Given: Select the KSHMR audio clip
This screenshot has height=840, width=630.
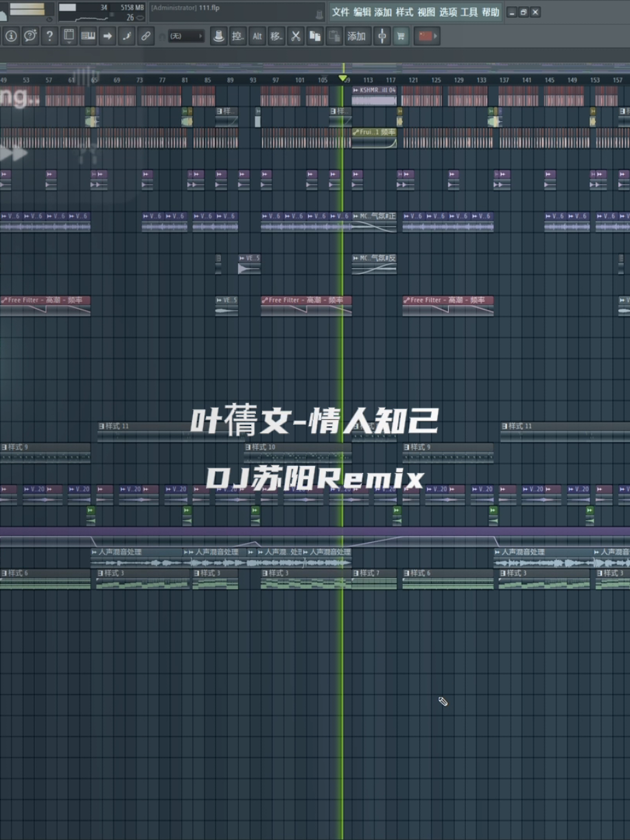Looking at the screenshot, I should 375,95.
